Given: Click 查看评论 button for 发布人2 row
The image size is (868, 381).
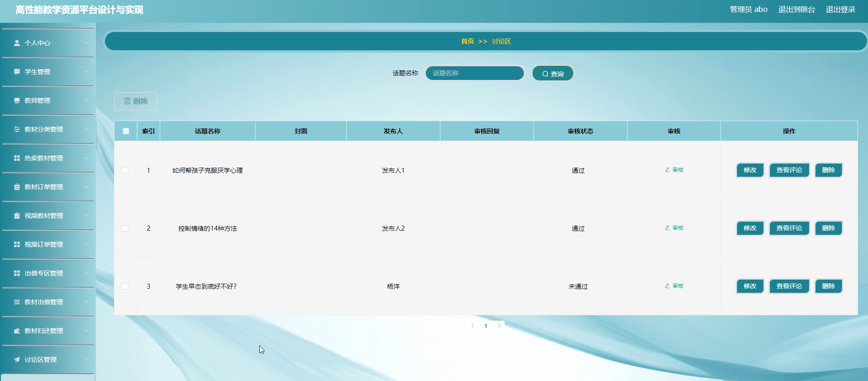Looking at the screenshot, I should [x=789, y=228].
